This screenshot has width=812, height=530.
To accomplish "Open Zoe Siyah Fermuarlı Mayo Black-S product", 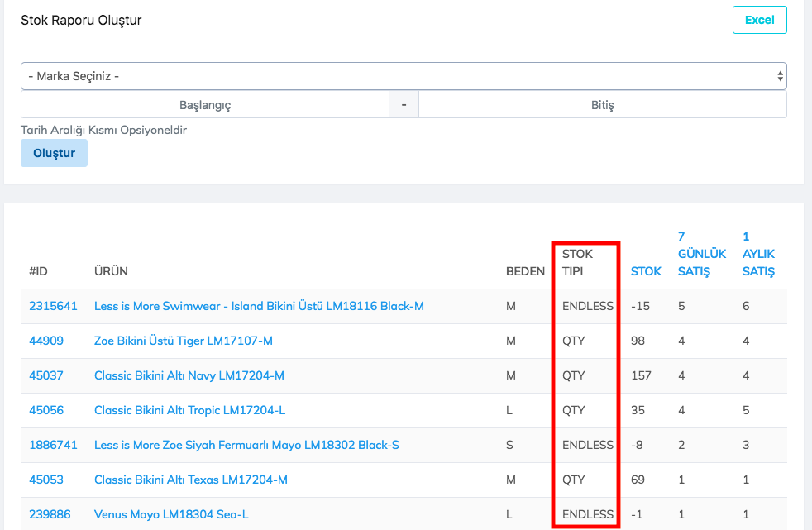I will pyautogui.click(x=246, y=445).
